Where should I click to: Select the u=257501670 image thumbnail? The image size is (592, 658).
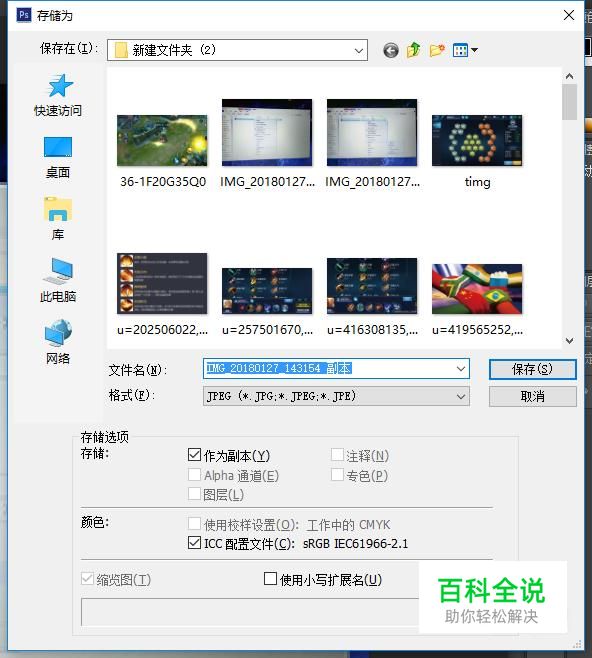pyautogui.click(x=267, y=291)
